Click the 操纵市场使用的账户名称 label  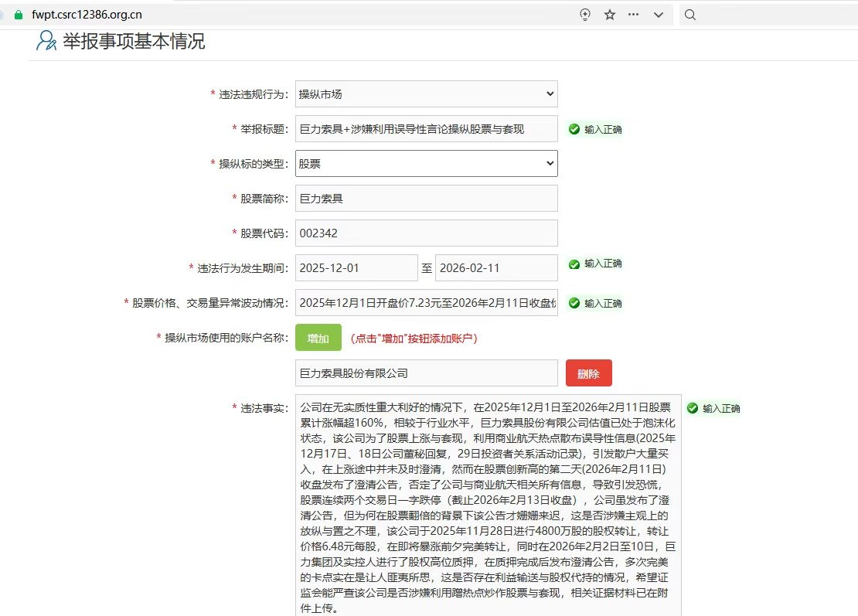[x=226, y=338]
